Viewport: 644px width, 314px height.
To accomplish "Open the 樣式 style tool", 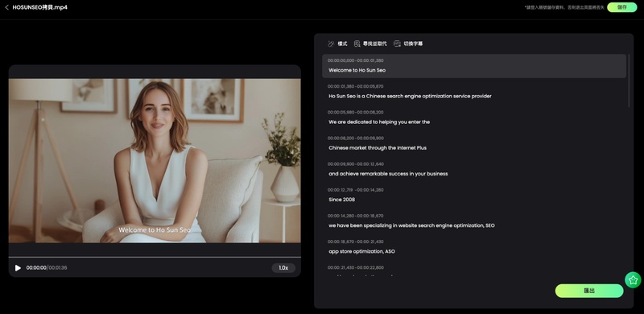I will [x=337, y=43].
